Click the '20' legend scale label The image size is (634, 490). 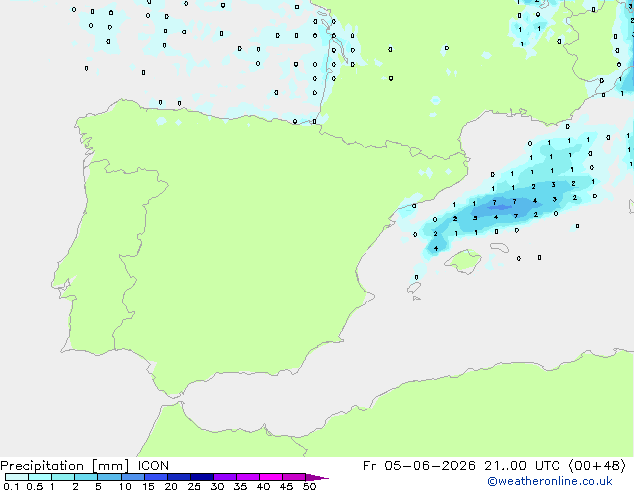[x=171, y=486]
